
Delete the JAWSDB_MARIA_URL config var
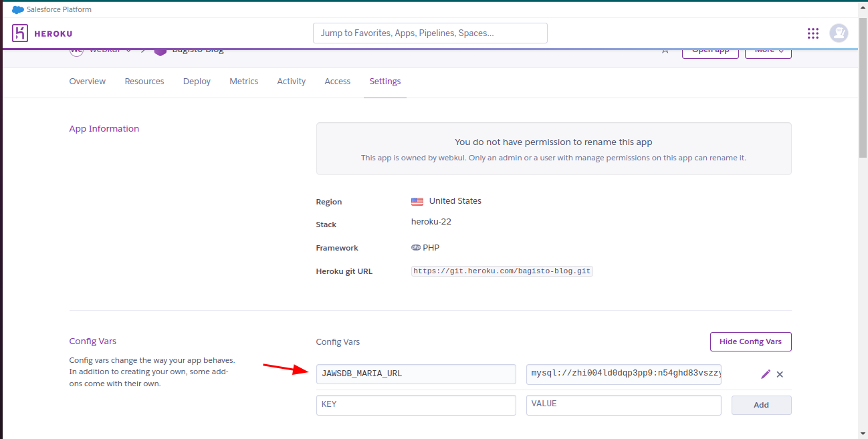pos(780,374)
